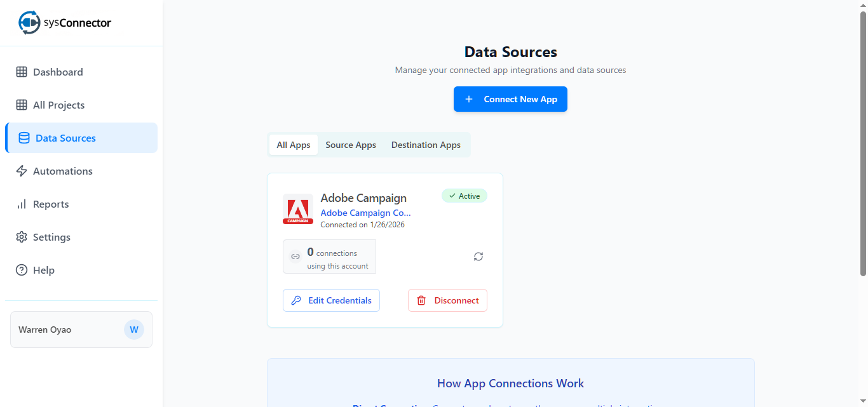Click the link icon beside 0 connections
This screenshot has height=407, width=868.
click(x=295, y=257)
